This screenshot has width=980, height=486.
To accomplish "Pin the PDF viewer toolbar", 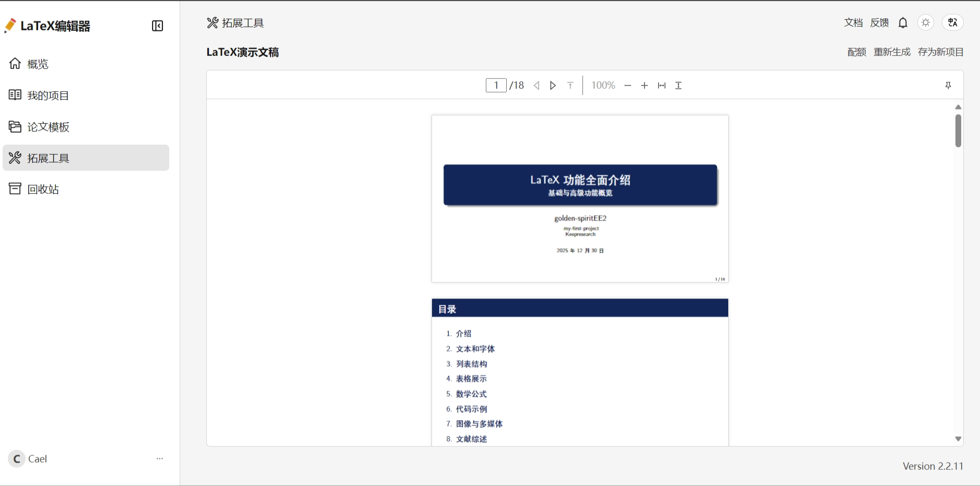I will coord(948,86).
